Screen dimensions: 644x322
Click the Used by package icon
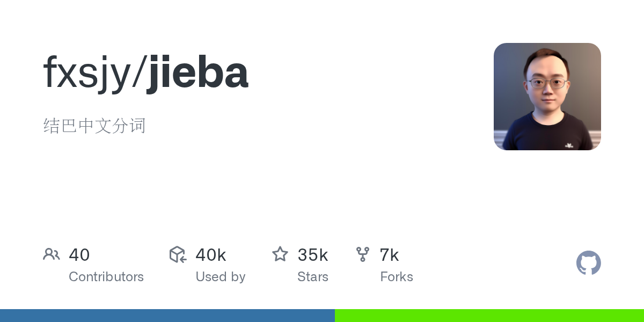click(178, 254)
